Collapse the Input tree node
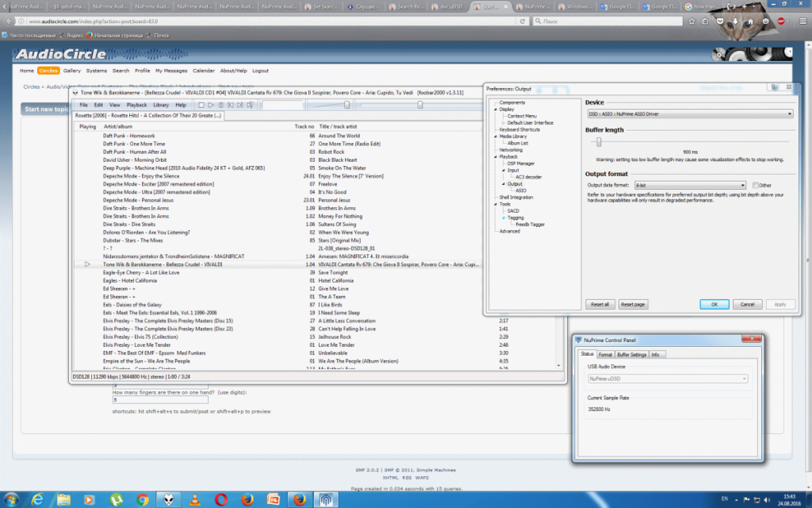This screenshot has height=508, width=812. 504,170
